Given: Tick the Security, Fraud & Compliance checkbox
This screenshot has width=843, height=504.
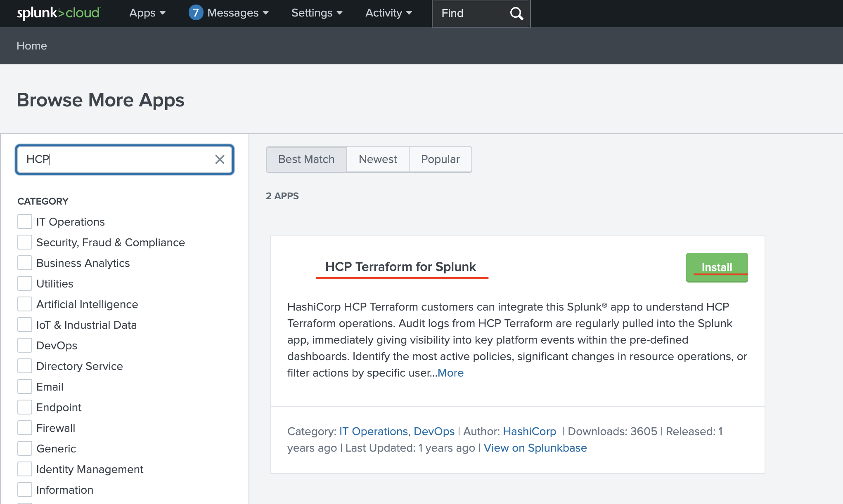Looking at the screenshot, I should click(25, 242).
